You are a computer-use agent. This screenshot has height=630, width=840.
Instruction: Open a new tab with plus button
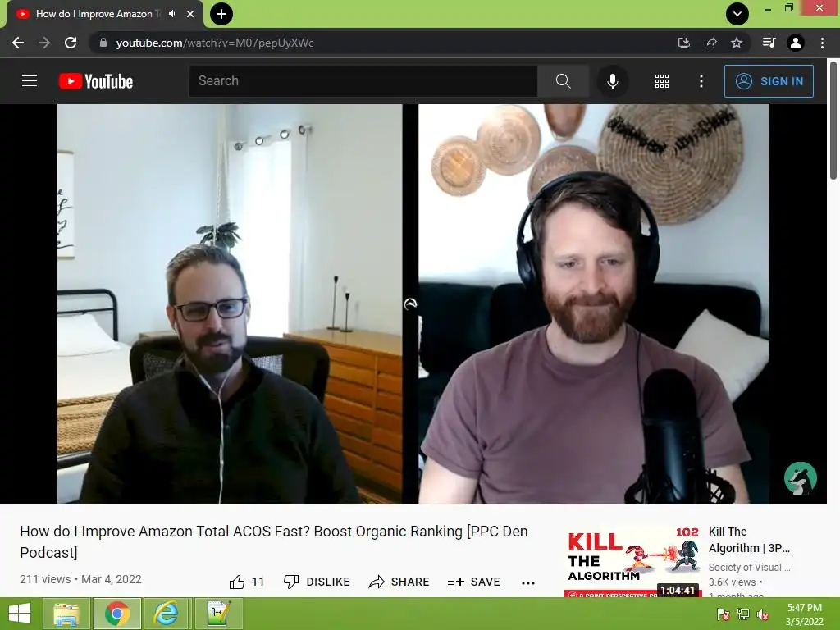click(x=221, y=14)
